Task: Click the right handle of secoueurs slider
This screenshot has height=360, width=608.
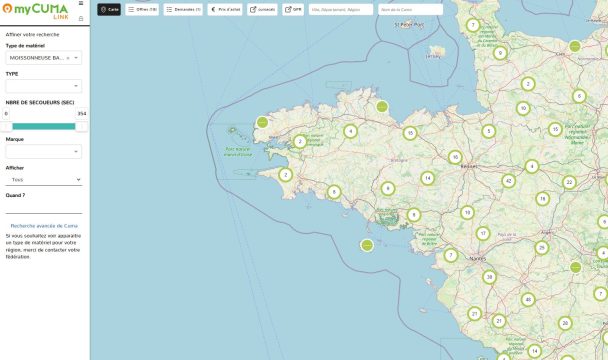Action: point(81,126)
